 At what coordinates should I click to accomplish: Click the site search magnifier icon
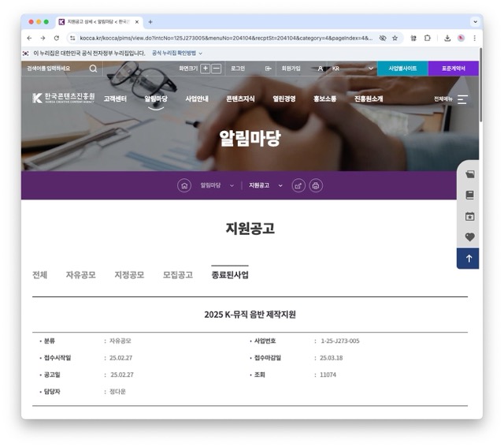coord(93,69)
